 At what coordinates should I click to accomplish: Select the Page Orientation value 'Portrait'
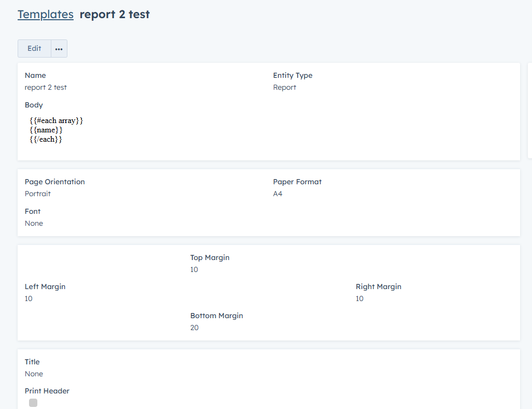tap(38, 194)
